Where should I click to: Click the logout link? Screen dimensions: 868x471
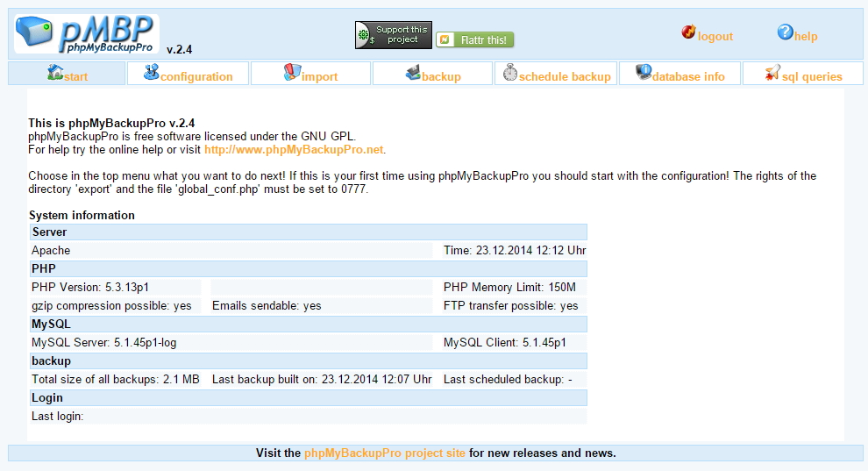715,37
